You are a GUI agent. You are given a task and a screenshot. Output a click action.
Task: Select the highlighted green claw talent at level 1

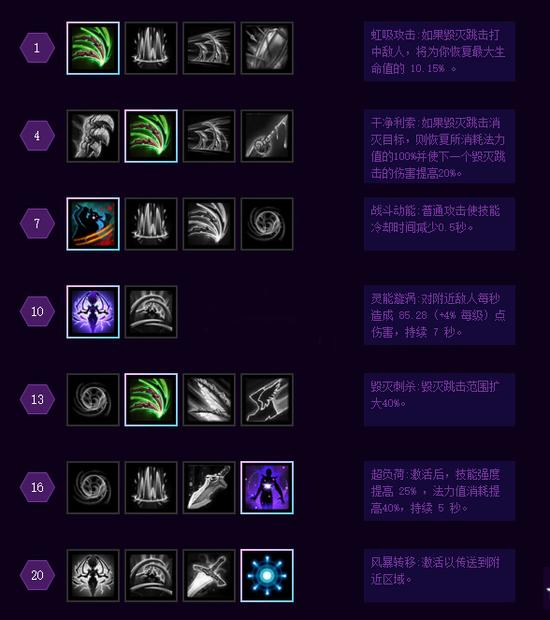93,48
